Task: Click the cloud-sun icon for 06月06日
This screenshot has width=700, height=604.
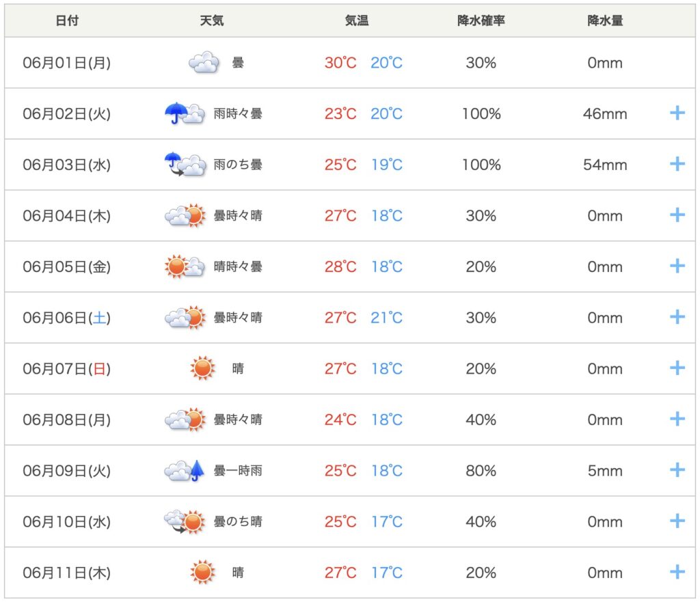Action: tap(185, 317)
